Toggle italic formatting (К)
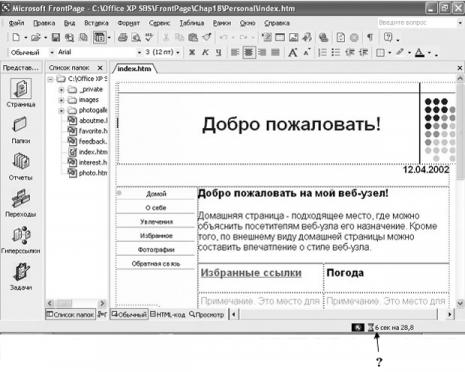Image resolution: width=465 pixels, height=372 pixels. [205, 53]
